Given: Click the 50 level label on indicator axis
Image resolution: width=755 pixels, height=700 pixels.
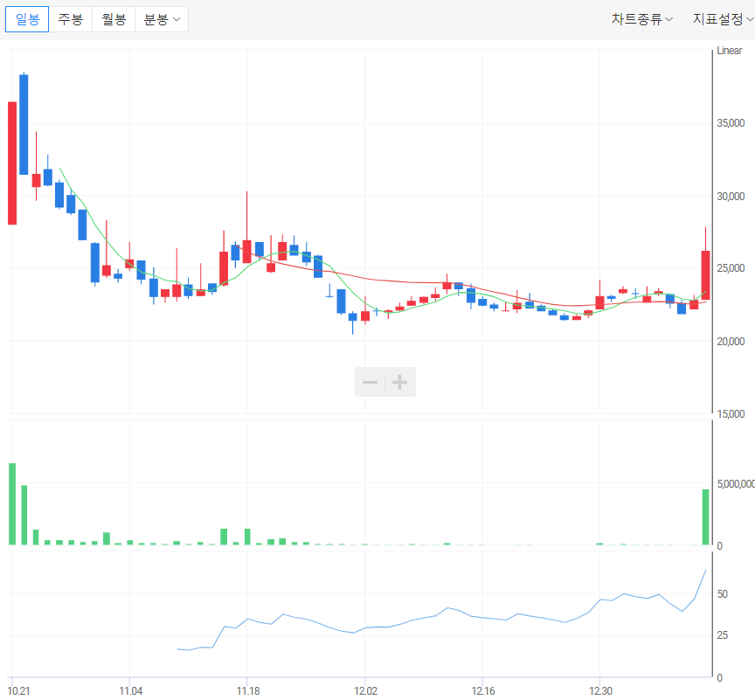Looking at the screenshot, I should pos(723,594).
